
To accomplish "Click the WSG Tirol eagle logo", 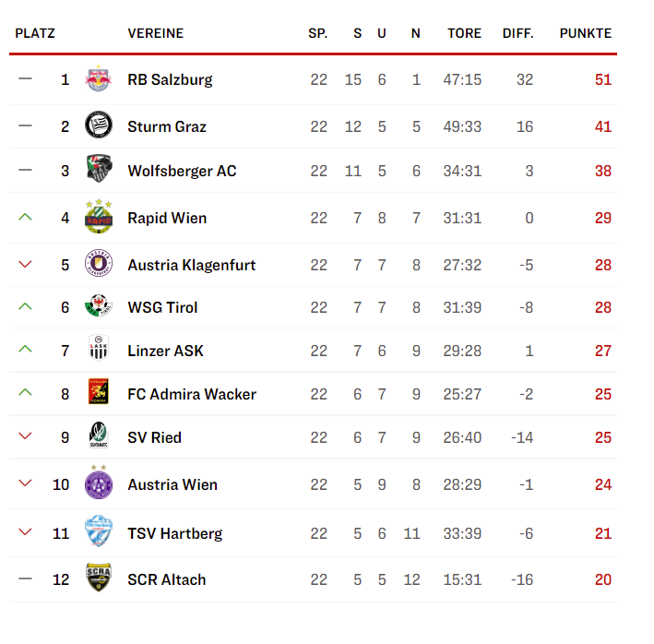I will (99, 305).
